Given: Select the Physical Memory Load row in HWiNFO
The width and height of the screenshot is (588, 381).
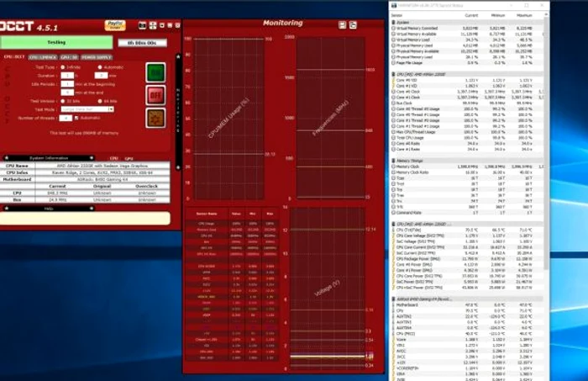Looking at the screenshot, I should 467,57.
